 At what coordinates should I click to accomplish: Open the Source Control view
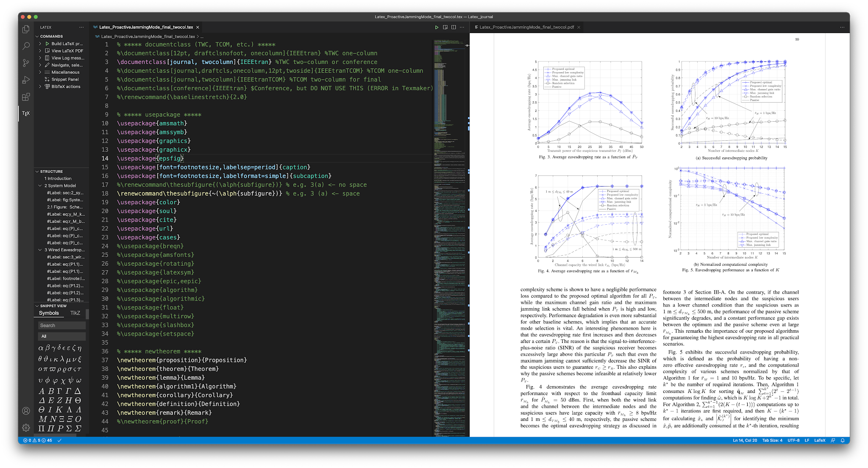click(26, 63)
